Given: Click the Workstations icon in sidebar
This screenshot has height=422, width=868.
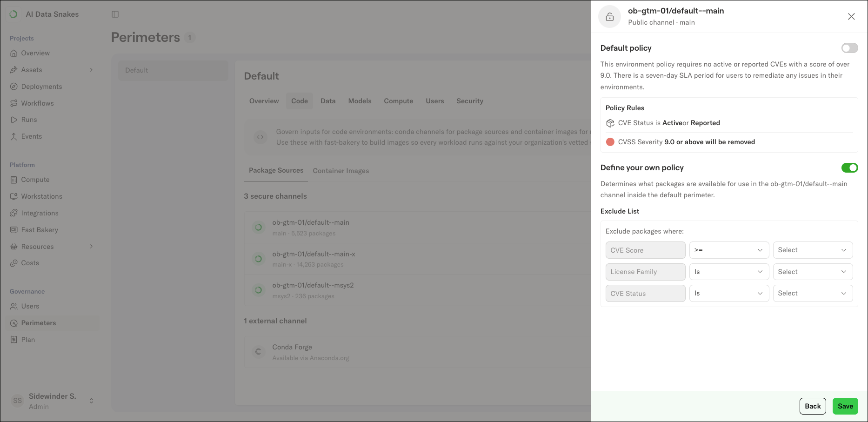Looking at the screenshot, I should pos(14,196).
